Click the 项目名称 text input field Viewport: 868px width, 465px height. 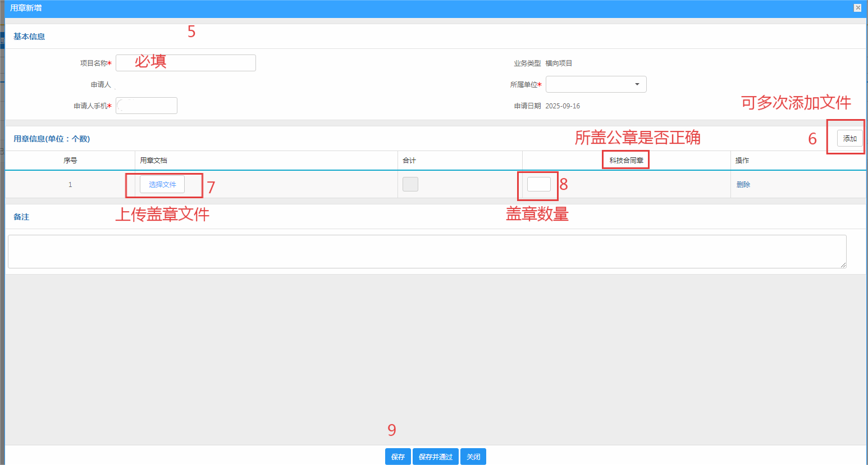pos(185,63)
